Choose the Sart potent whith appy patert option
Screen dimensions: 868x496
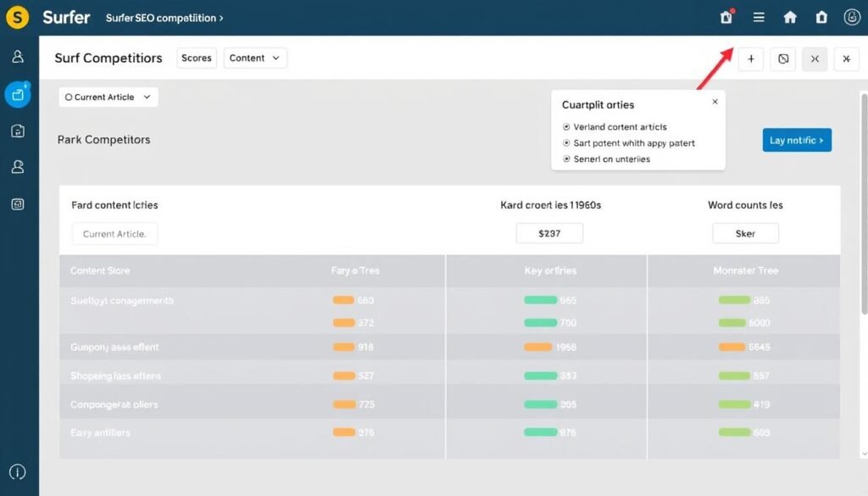[x=566, y=142]
